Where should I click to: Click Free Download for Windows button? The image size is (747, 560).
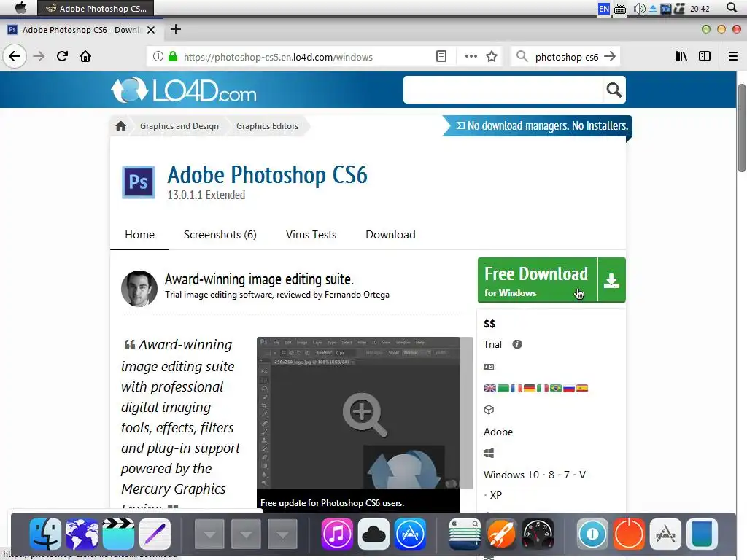pyautogui.click(x=538, y=280)
